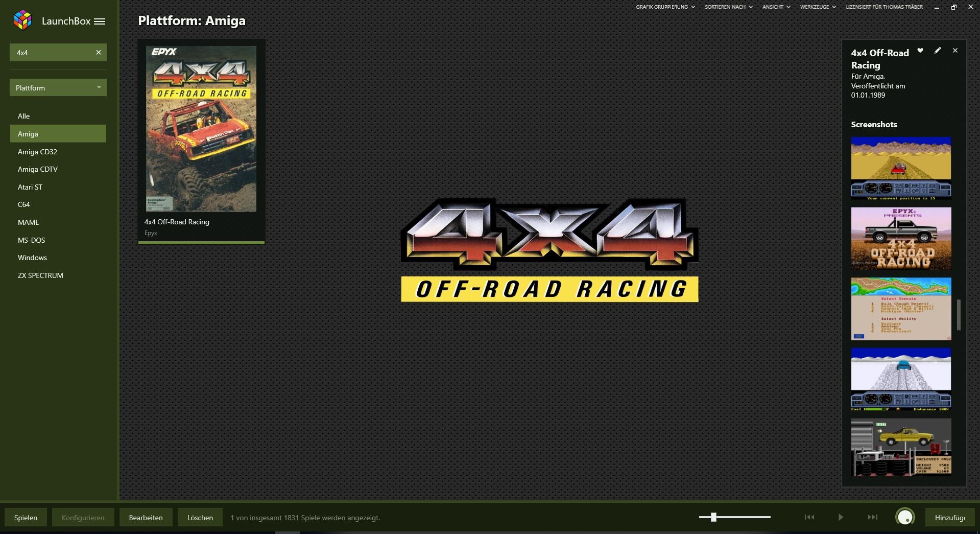Viewport: 980px width, 534px height.
Task: Click Lizensiert für Thomas Träber label
Action: tap(885, 7)
